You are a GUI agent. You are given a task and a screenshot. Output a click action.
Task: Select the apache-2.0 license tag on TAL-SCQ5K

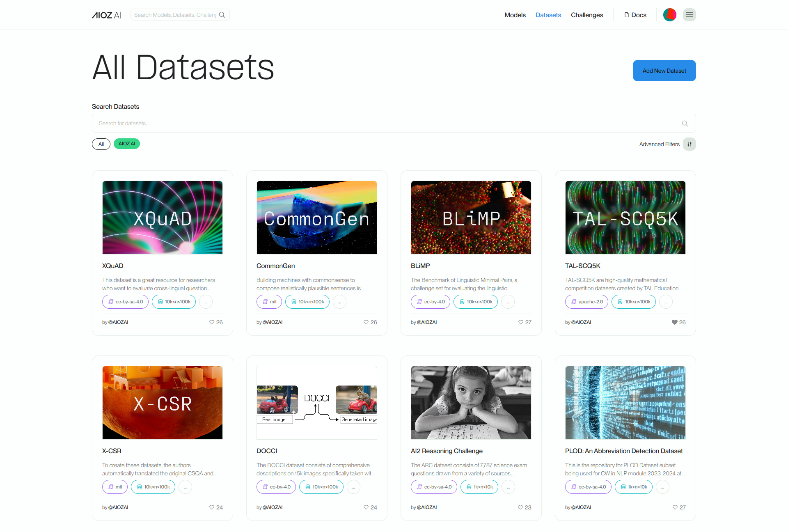pos(586,302)
